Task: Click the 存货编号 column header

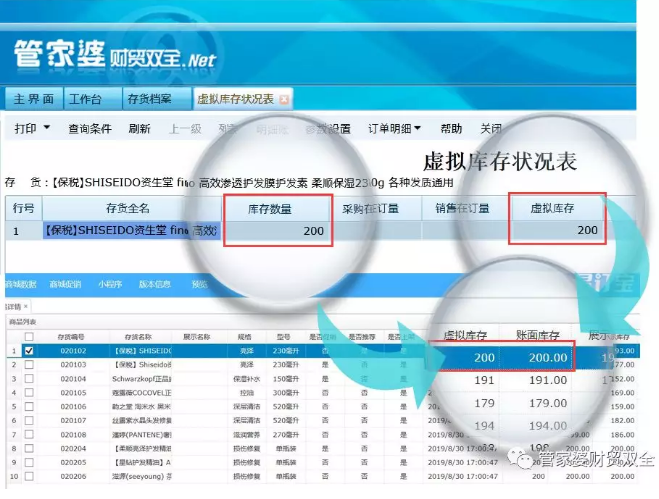Action: (71, 337)
